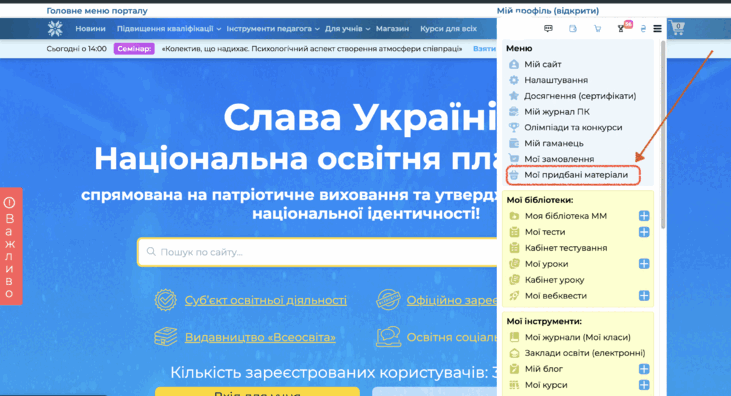The image size is (731, 396).
Task: Click the purple Семінар badge
Action: 134,49
